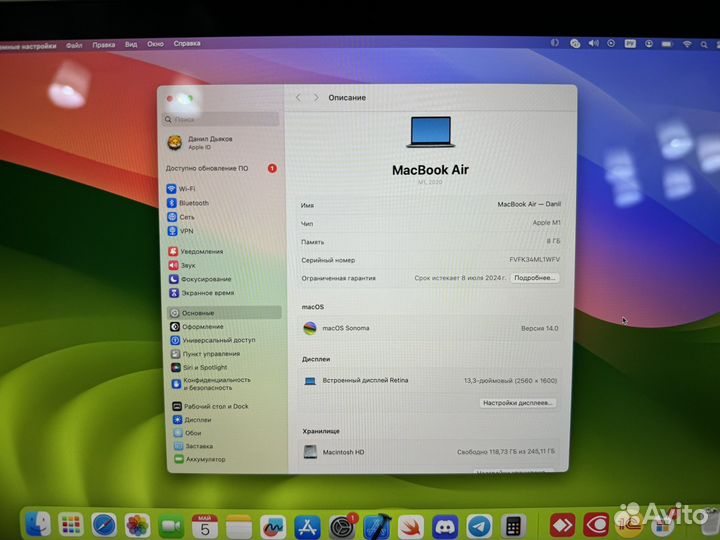Open App Store from the Dock
Screen dimensions: 720x540
click(x=307, y=527)
